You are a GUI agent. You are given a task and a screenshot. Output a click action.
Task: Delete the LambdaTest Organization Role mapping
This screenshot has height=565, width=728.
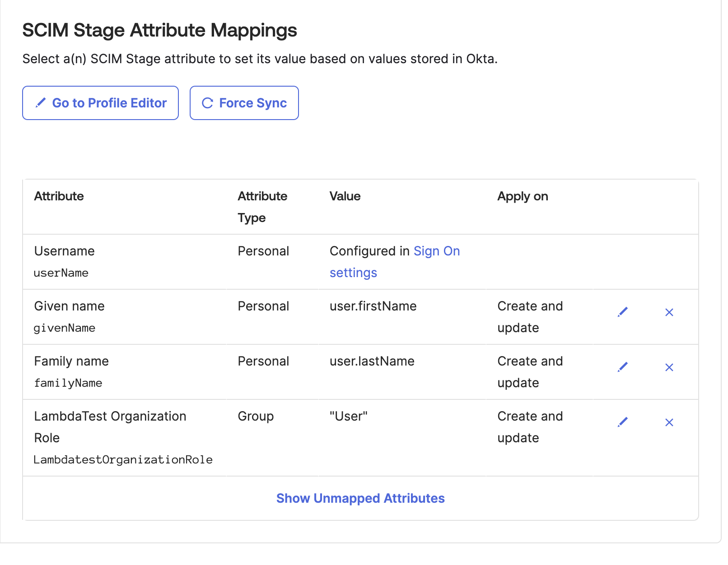(x=669, y=422)
